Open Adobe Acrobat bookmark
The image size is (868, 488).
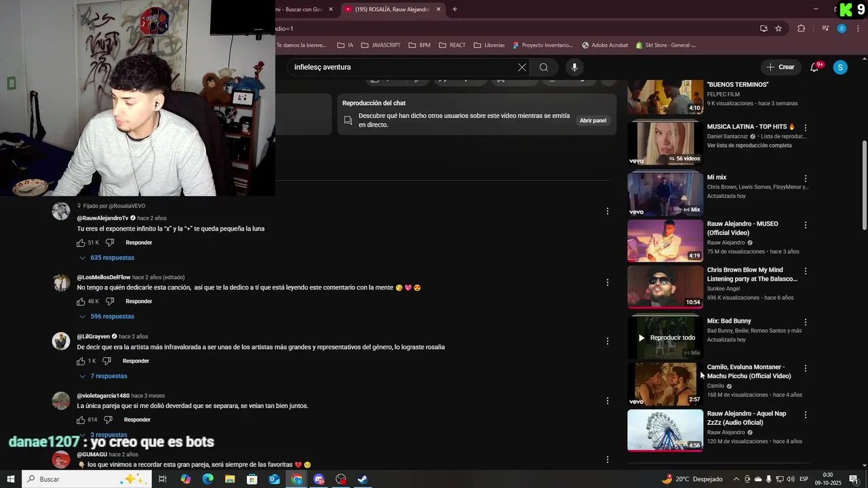605,45
